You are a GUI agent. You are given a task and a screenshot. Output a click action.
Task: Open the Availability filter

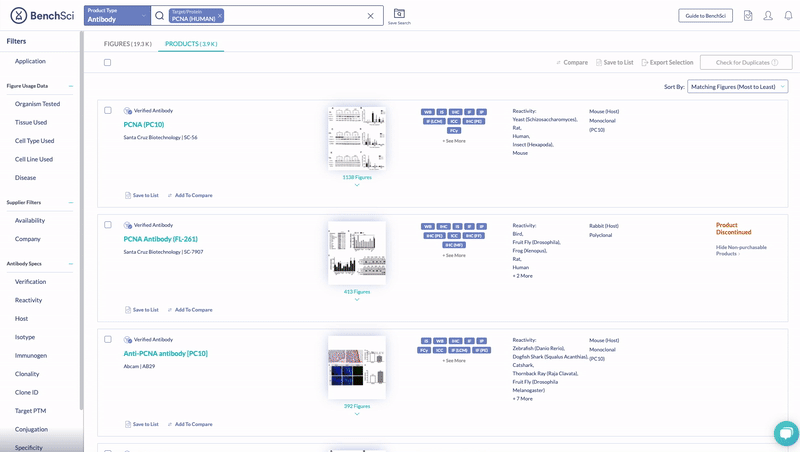pos(30,220)
